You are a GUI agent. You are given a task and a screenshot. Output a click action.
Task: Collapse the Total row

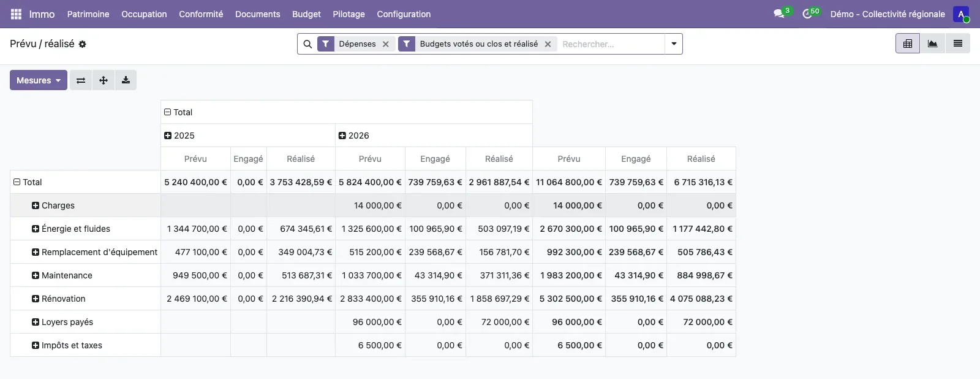tap(17, 182)
